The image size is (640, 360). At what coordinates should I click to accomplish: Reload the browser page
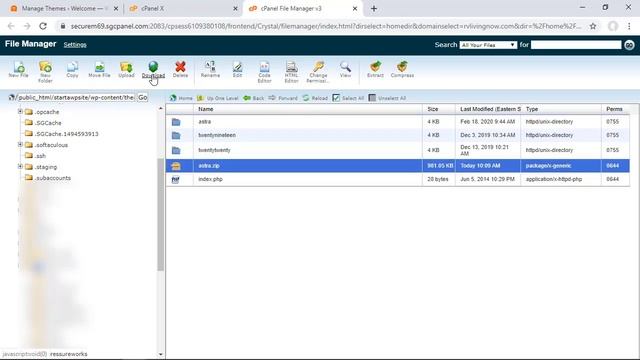point(43,26)
